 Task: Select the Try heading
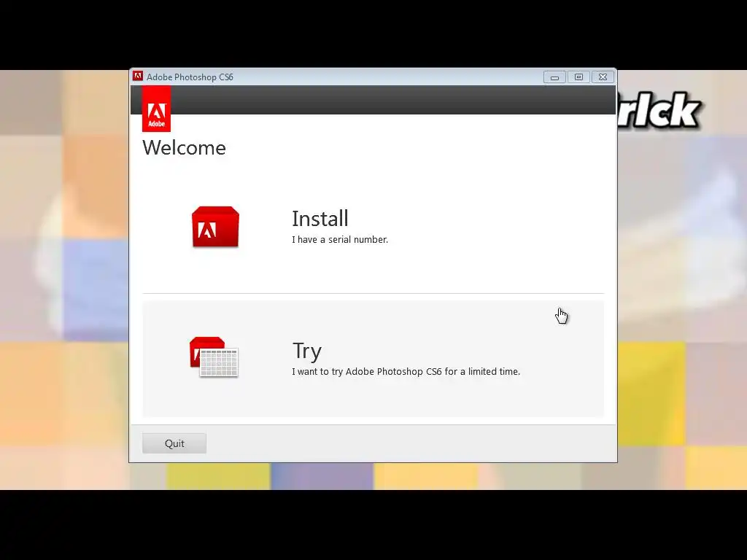[307, 351]
